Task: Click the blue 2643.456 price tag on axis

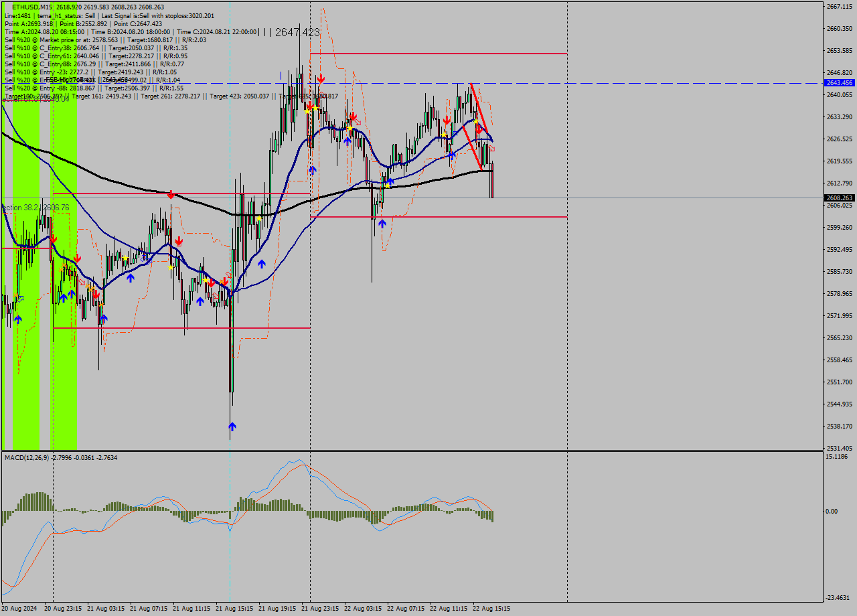Action: coord(839,83)
